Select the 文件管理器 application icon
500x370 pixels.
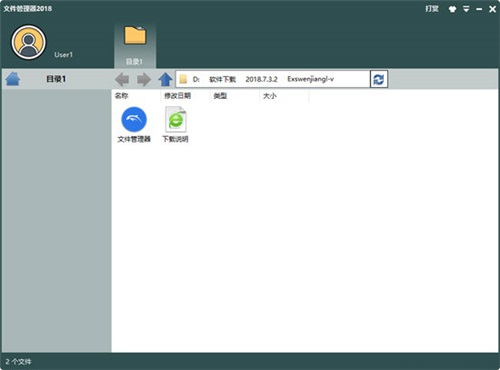tap(134, 119)
